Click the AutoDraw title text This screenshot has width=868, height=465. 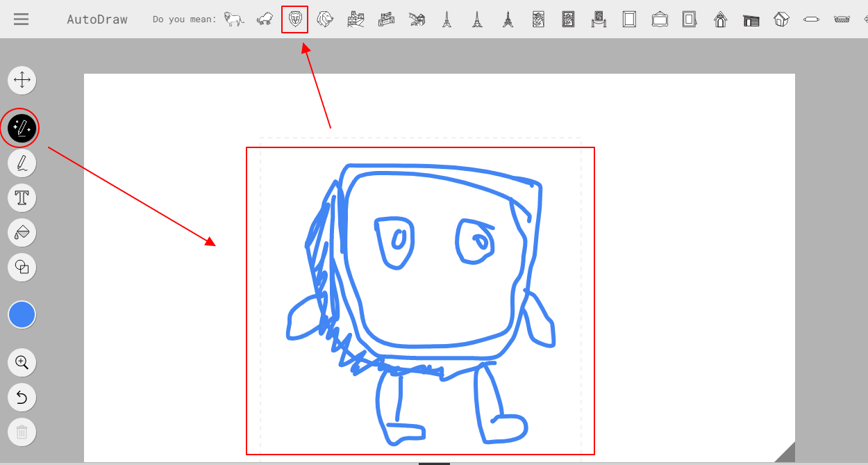point(97,19)
